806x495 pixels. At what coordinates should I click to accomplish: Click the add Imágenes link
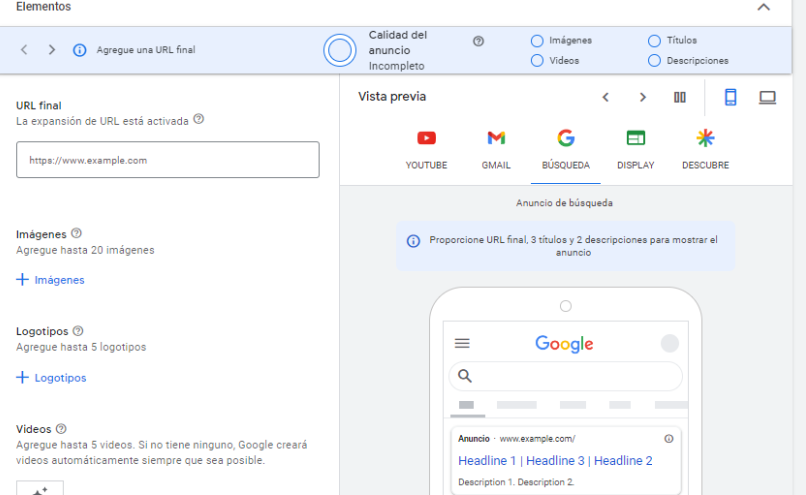tap(51, 280)
